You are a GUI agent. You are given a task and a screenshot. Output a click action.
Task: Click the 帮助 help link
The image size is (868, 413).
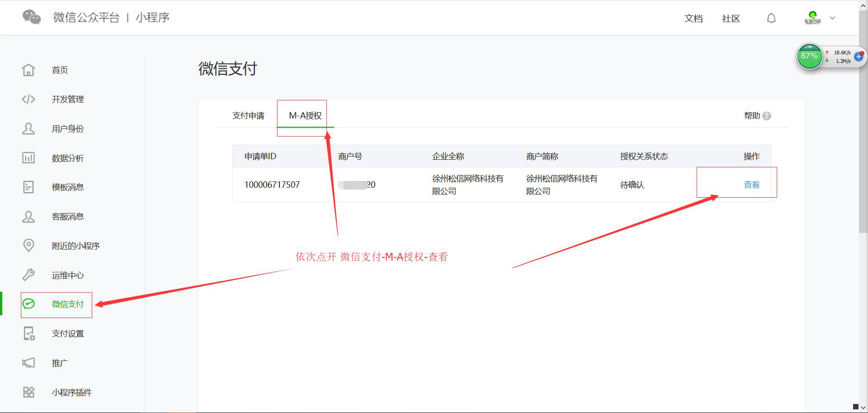coord(752,116)
